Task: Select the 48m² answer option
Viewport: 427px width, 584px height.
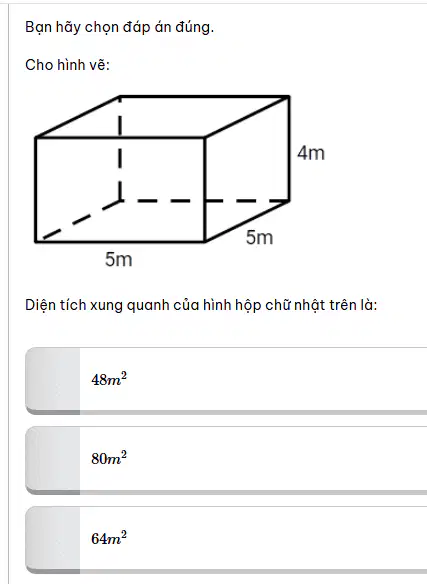Action: tap(226, 381)
